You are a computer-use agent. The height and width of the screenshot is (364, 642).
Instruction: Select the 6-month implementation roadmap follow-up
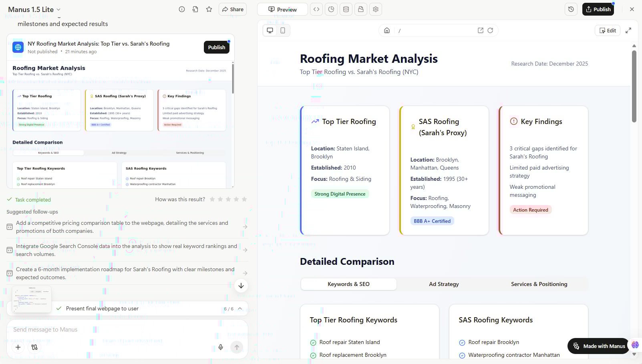(127, 273)
